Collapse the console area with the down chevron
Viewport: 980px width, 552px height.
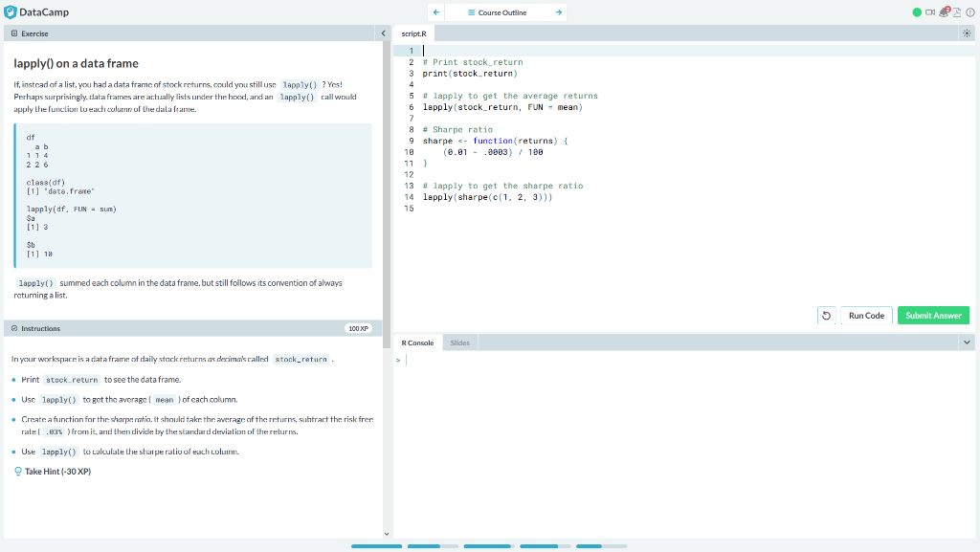pyautogui.click(x=969, y=342)
